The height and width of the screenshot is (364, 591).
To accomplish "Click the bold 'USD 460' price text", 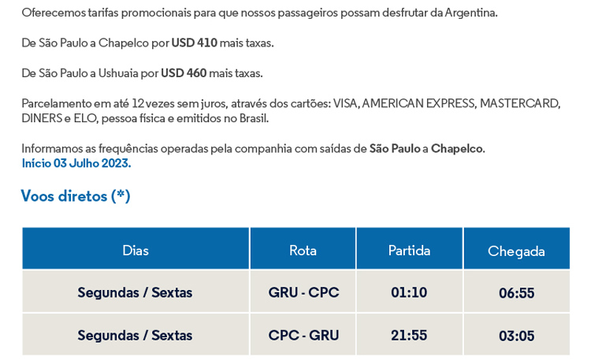I will (x=184, y=73).
